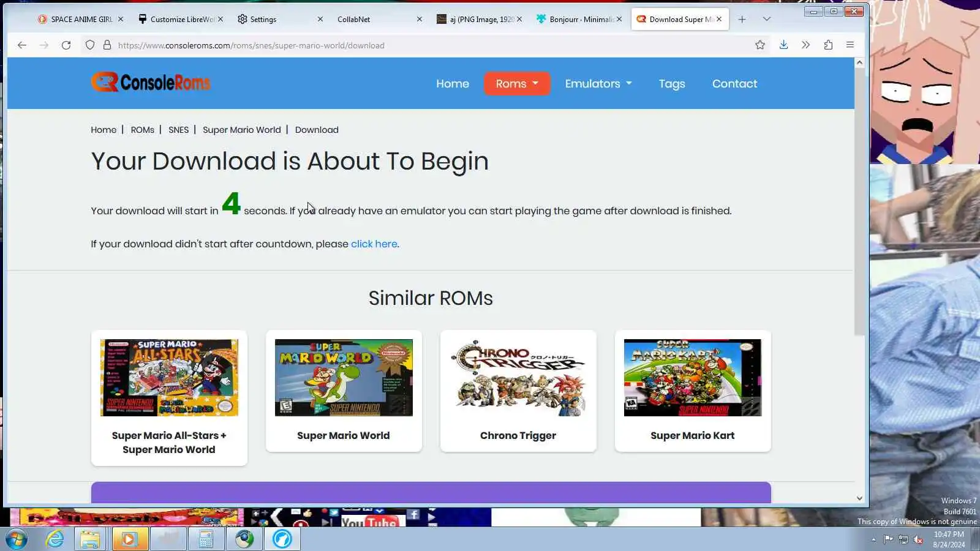Show more tools overflow chevrons
The image size is (980, 551).
coord(805,45)
